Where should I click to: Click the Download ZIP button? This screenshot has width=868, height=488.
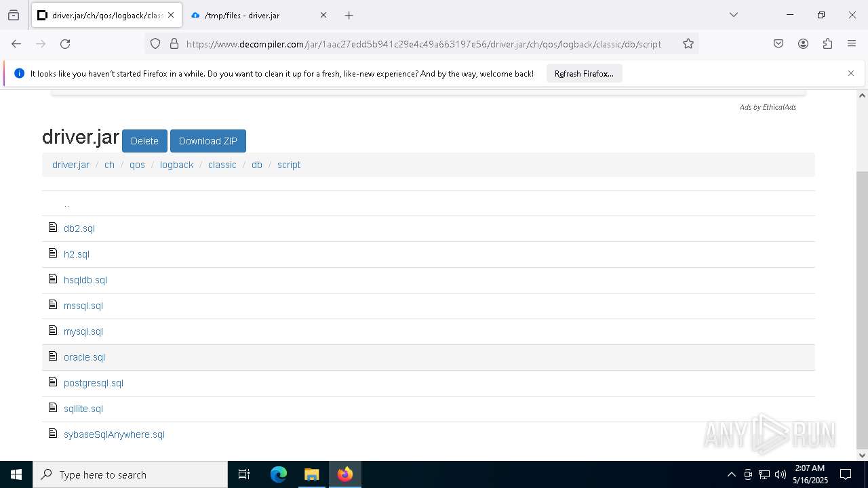pyautogui.click(x=208, y=141)
